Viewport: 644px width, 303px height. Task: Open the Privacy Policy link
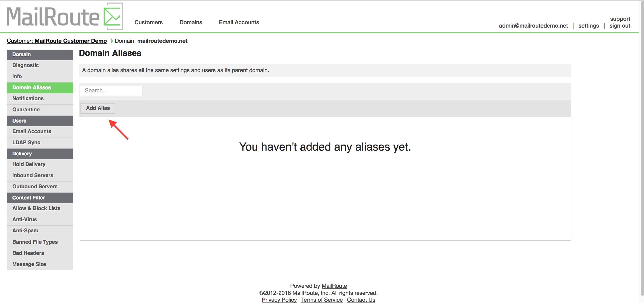(279, 300)
